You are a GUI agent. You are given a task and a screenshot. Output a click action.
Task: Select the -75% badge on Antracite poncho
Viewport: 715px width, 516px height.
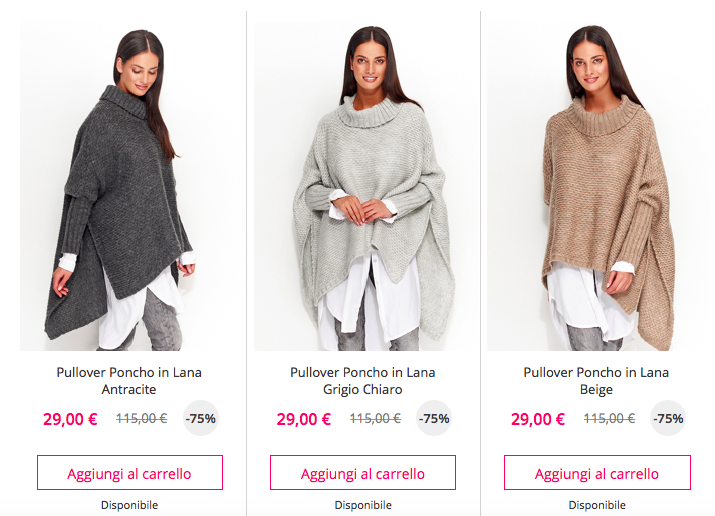tap(201, 418)
